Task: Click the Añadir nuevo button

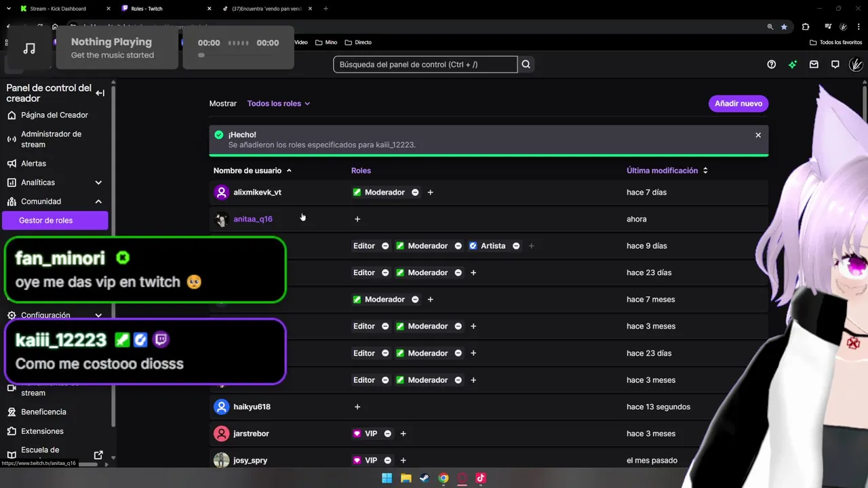Action: (738, 104)
